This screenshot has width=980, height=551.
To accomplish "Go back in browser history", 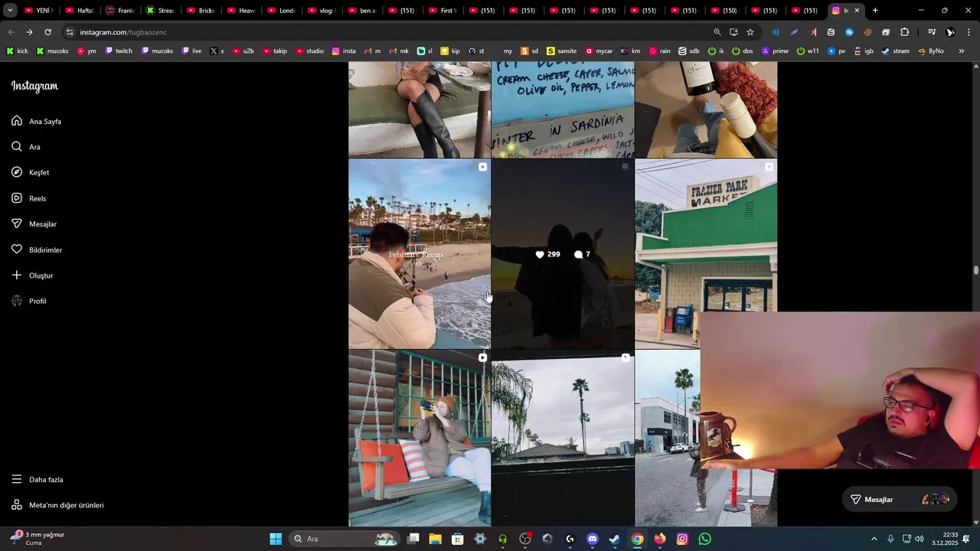I will pos(11,32).
